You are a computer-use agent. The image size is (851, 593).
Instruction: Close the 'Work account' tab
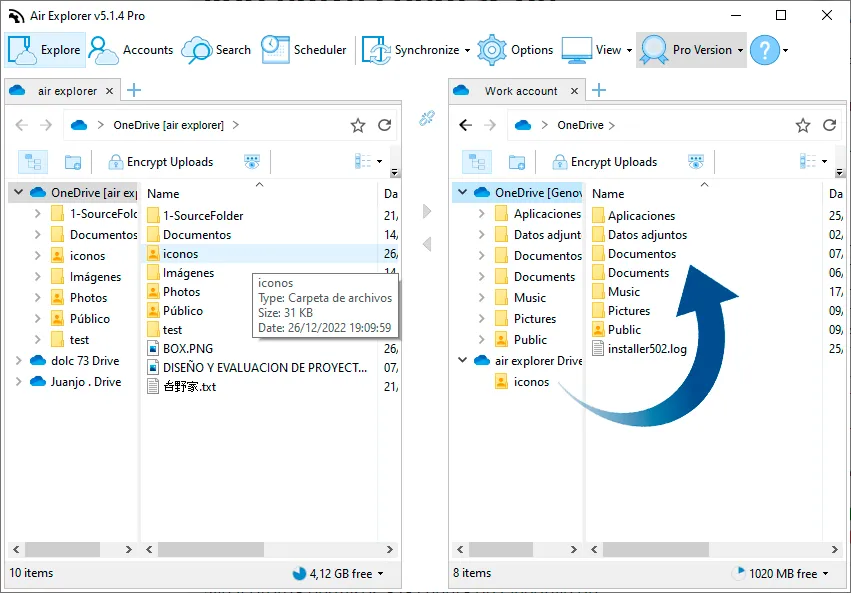[574, 91]
